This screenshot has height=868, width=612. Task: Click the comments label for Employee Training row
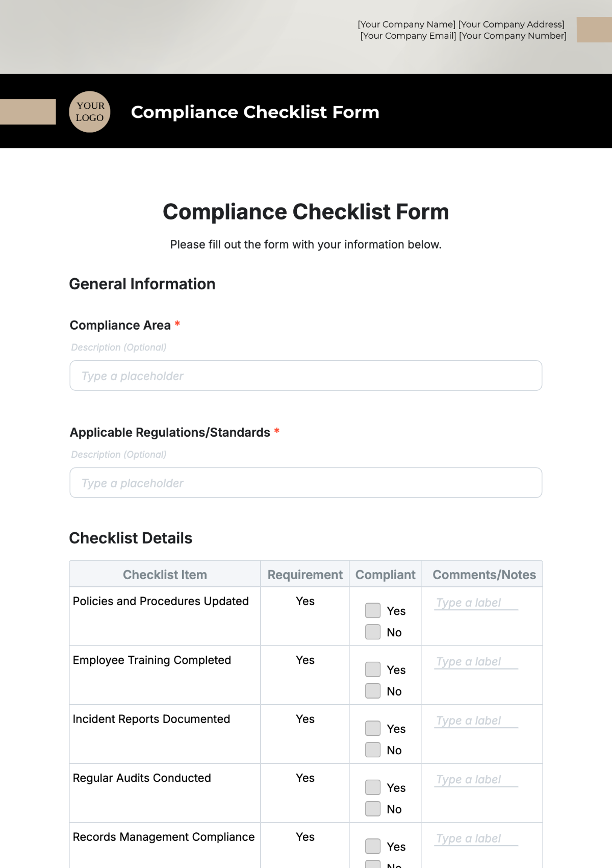pyautogui.click(x=474, y=661)
